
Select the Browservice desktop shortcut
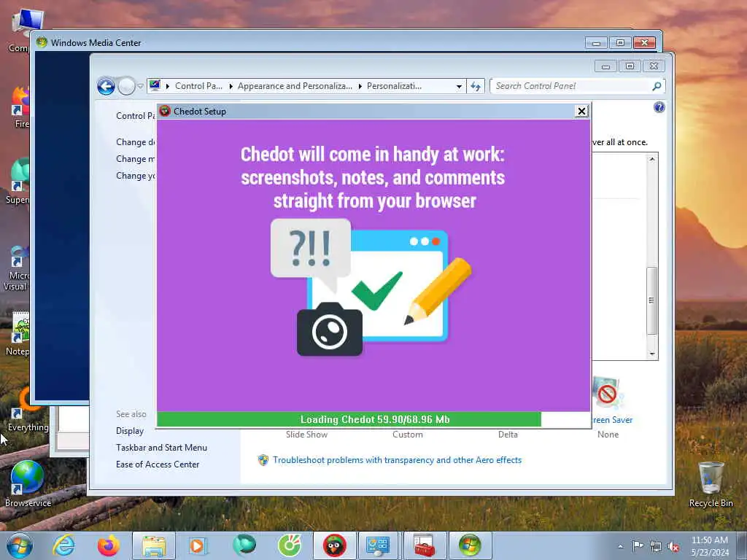coord(28,484)
